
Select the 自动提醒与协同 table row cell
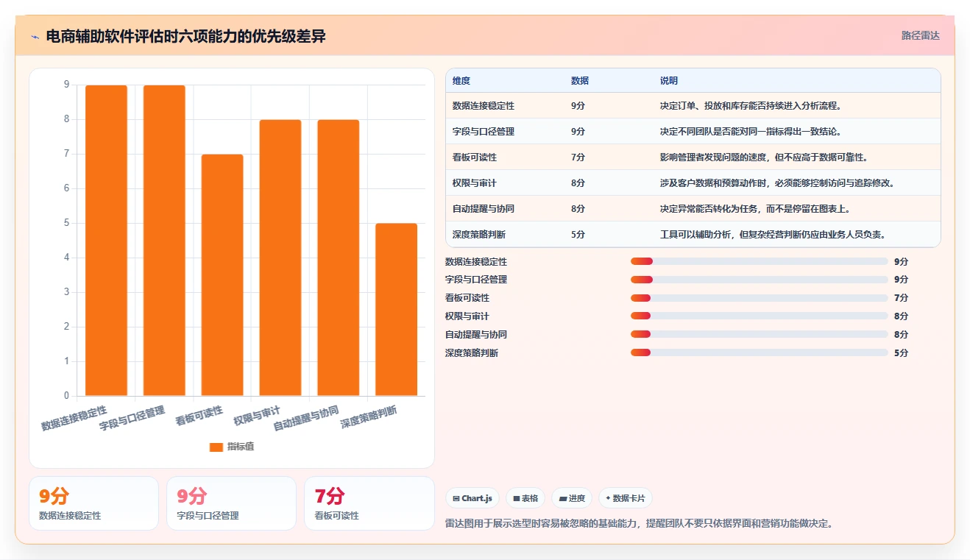[x=484, y=209]
